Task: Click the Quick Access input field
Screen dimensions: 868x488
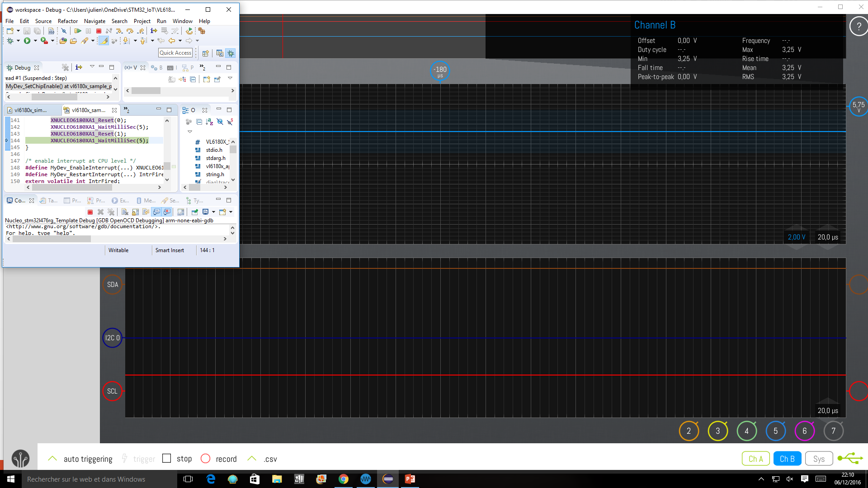Action: [x=175, y=53]
